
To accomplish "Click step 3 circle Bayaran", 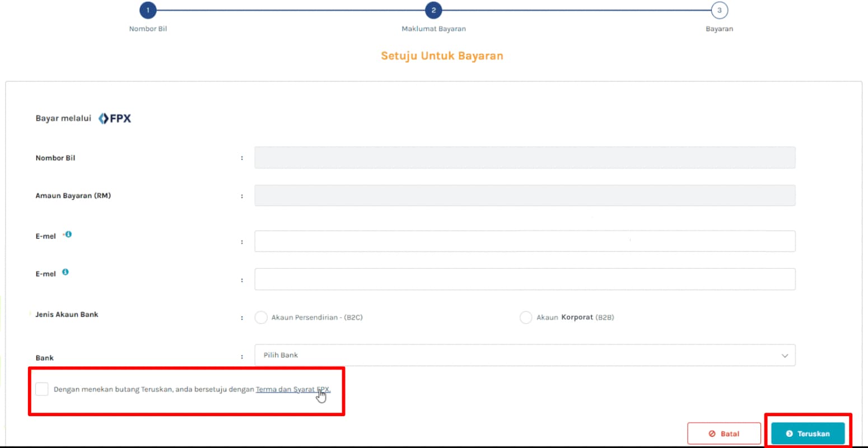I will click(x=720, y=10).
